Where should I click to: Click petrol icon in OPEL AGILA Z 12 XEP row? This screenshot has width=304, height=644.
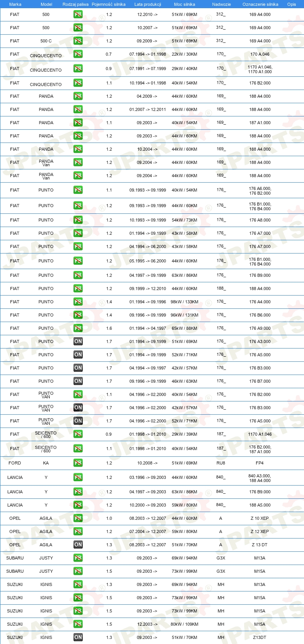pyautogui.click(x=78, y=531)
